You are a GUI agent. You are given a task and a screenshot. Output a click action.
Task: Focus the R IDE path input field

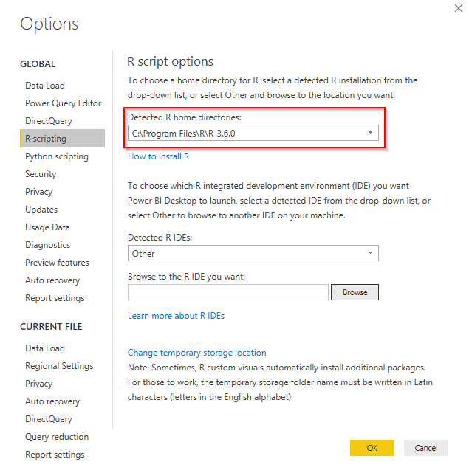coord(227,292)
